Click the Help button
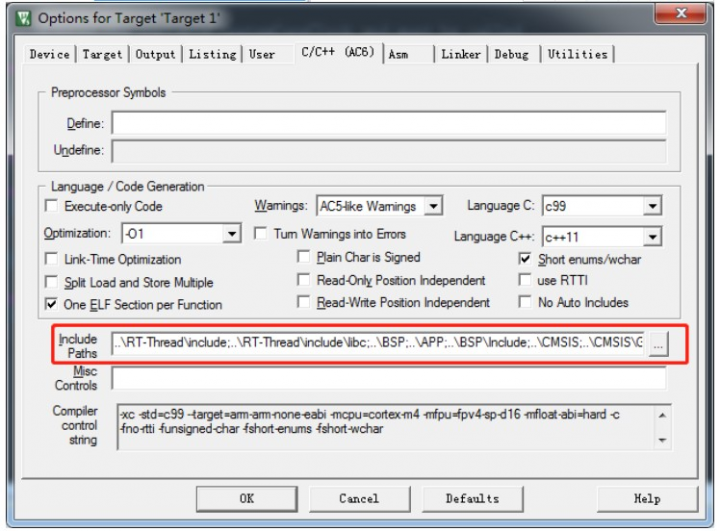This screenshot has height=531, width=720. tap(646, 498)
